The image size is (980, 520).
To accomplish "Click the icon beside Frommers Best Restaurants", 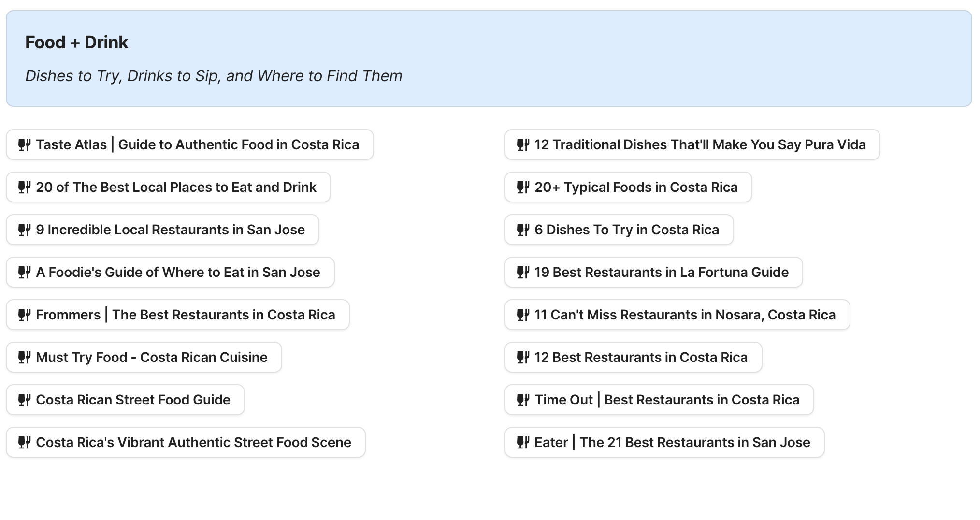I will coord(25,315).
